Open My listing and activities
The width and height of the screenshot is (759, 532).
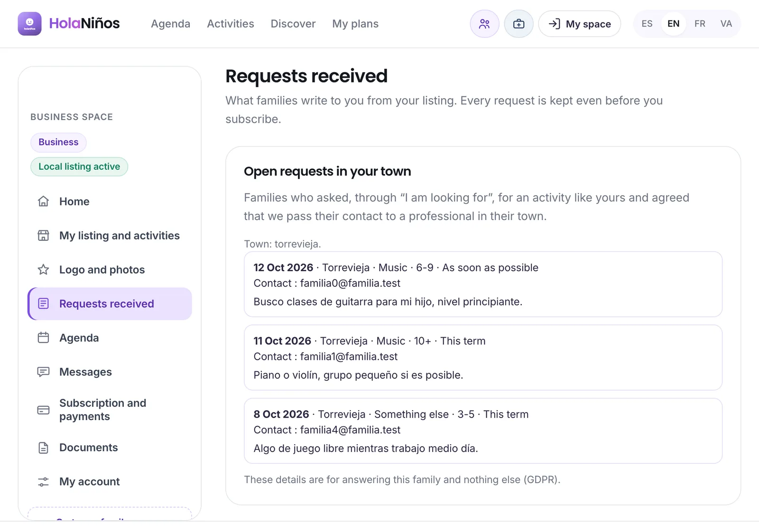click(110, 236)
